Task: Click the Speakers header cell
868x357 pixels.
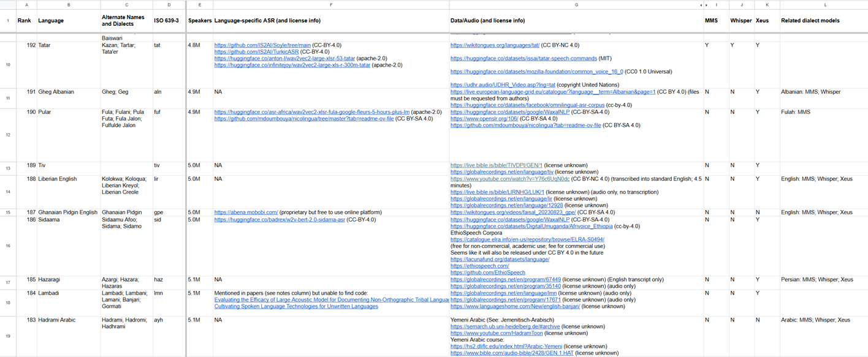Action: coord(199,21)
